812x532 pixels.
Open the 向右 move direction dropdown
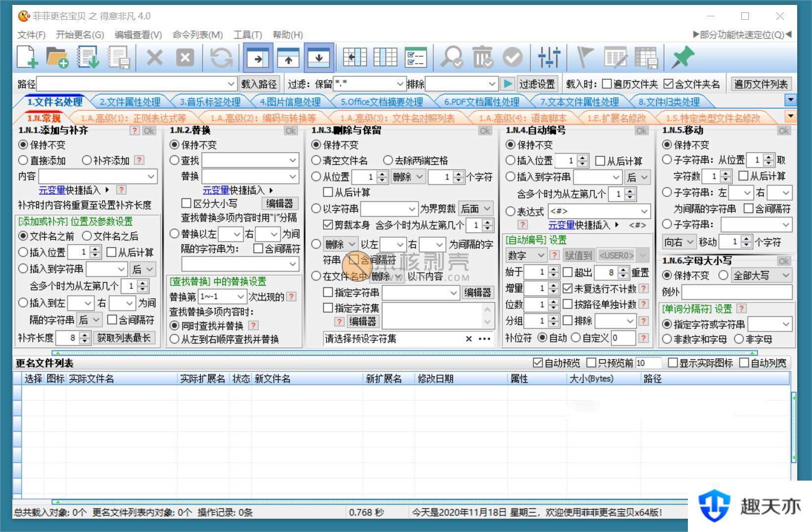(690, 242)
